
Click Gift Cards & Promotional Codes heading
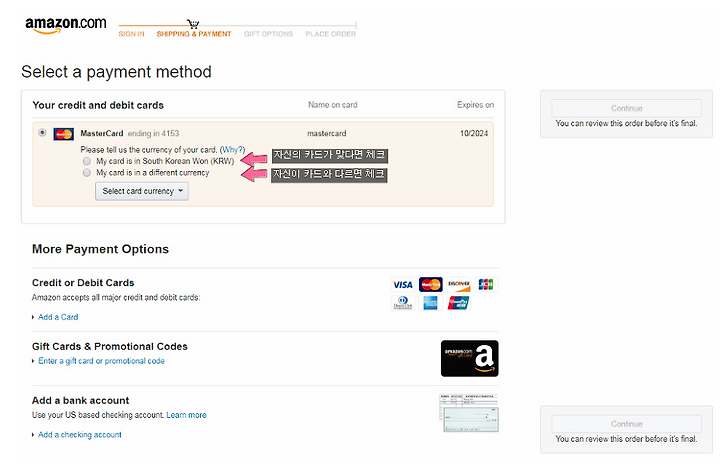pyautogui.click(x=110, y=347)
